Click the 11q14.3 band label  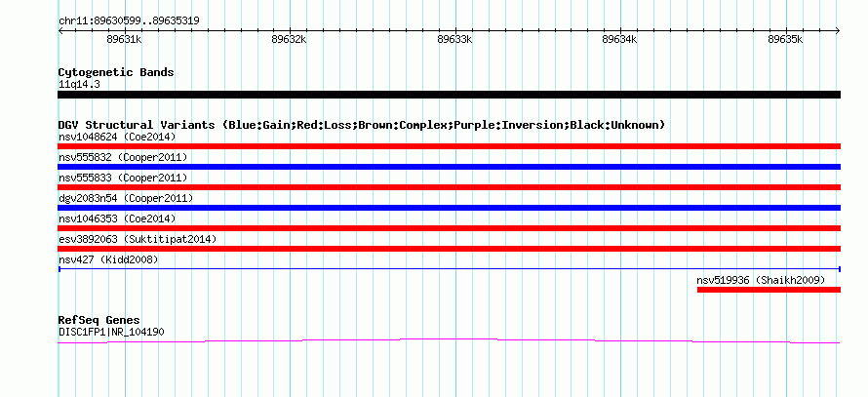(79, 85)
